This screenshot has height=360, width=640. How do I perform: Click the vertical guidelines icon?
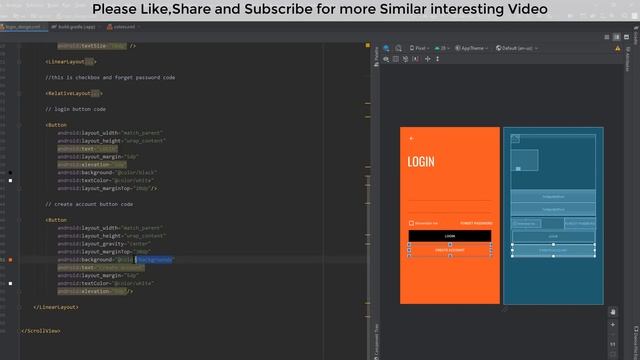(438, 59)
